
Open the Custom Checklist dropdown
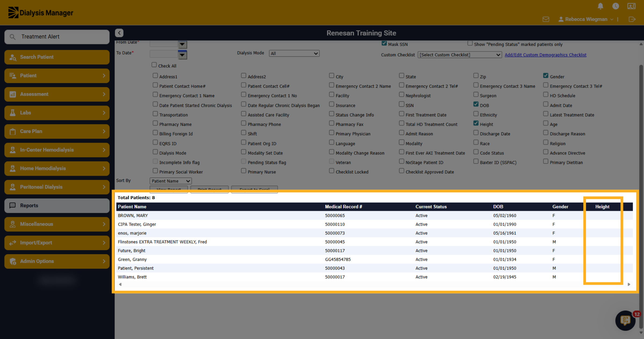[460, 55]
